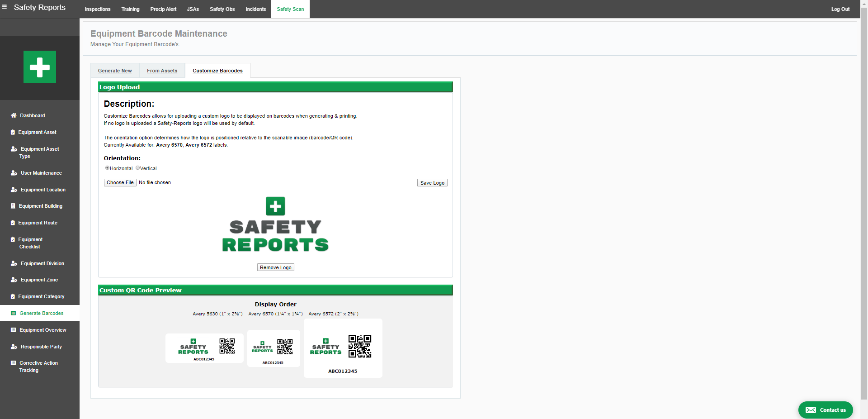Click the Log Out link
Image resolution: width=868 pixels, height=419 pixels.
pyautogui.click(x=840, y=9)
